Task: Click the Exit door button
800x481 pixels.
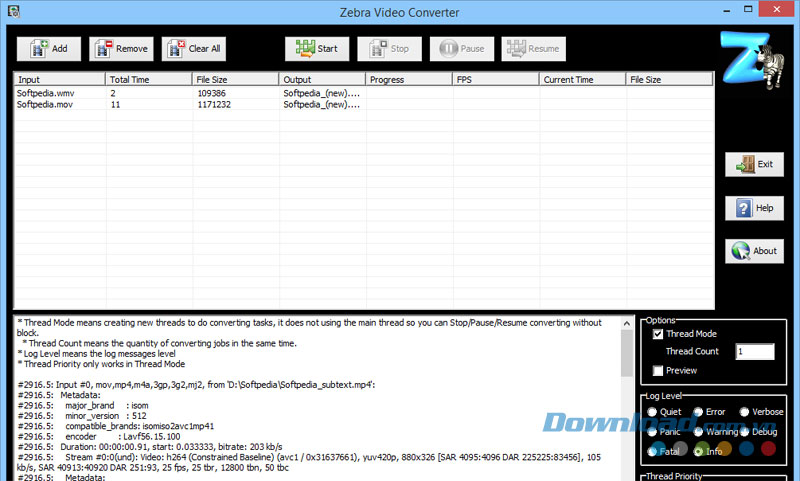Action: point(754,164)
